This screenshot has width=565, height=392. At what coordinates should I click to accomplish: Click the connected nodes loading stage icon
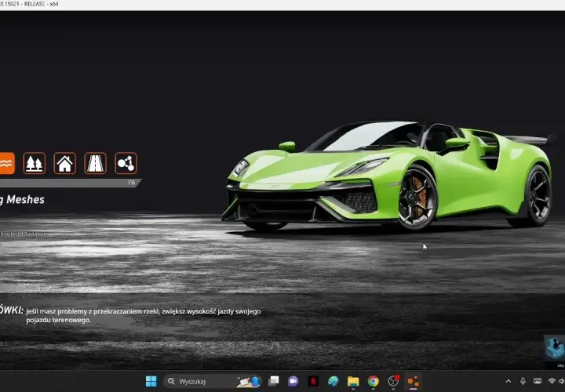coord(126,163)
